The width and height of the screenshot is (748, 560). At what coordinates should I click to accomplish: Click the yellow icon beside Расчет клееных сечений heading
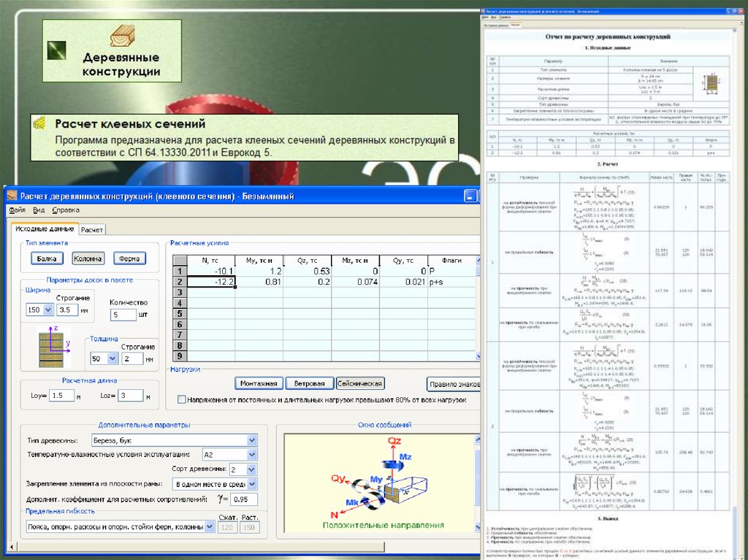point(43,124)
